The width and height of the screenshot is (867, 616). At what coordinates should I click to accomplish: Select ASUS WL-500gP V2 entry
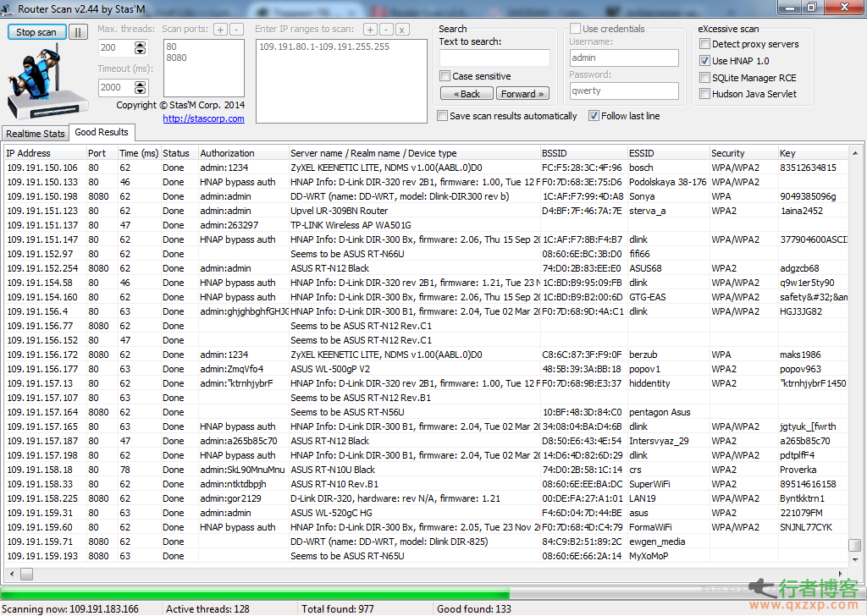point(427,368)
